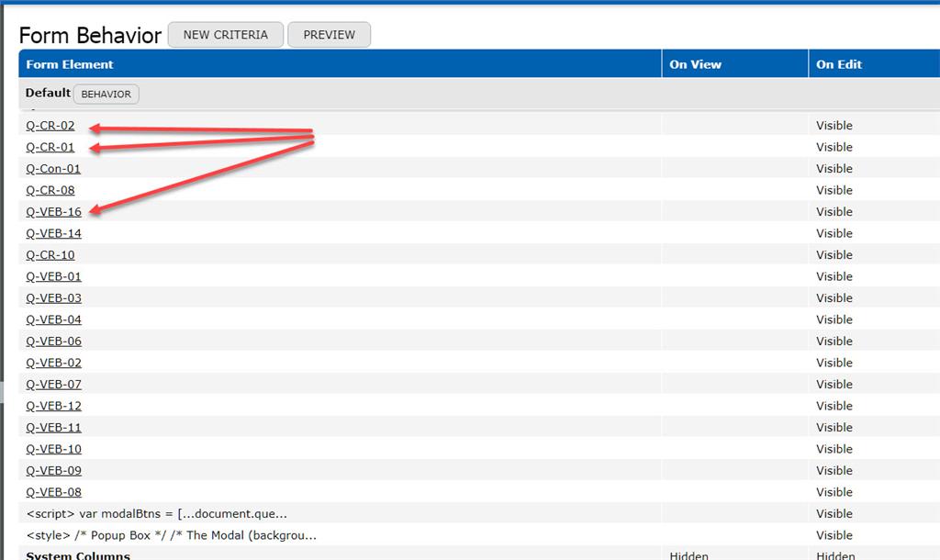Open the Q-CR-10 link
Viewport: 940px width, 560px height.
50,255
